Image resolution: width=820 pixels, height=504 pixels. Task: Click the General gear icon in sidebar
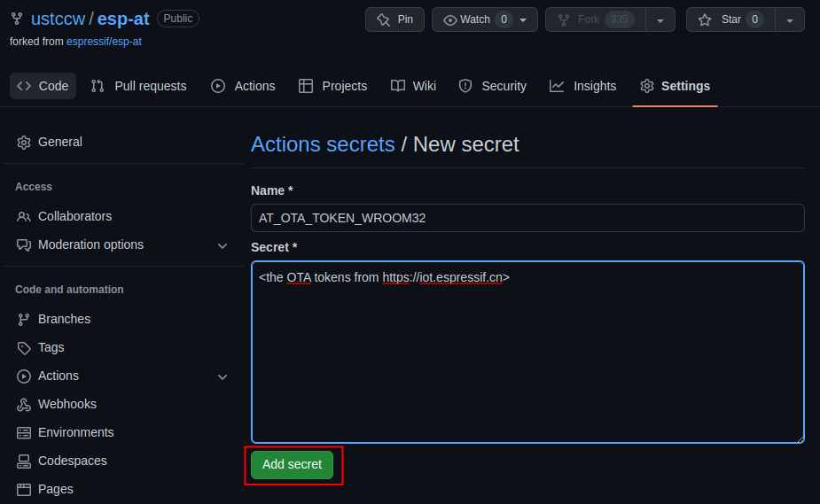pyautogui.click(x=24, y=143)
